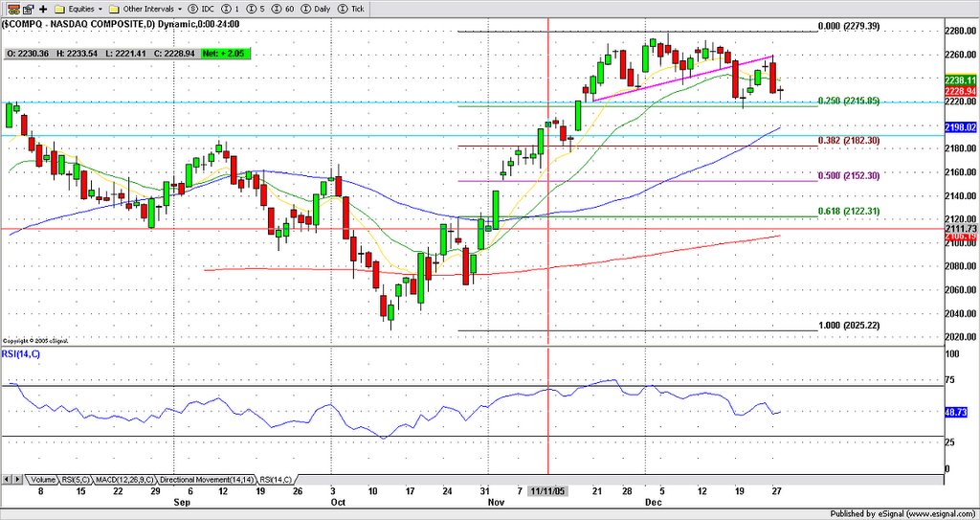Image resolution: width=980 pixels, height=520 pixels.
Task: Click the RSI(14,C) indicator label
Action: click(x=21, y=356)
